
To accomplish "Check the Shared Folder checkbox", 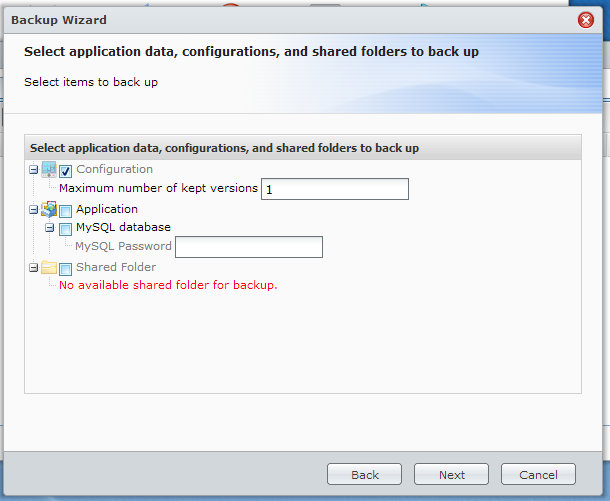I will [x=65, y=269].
